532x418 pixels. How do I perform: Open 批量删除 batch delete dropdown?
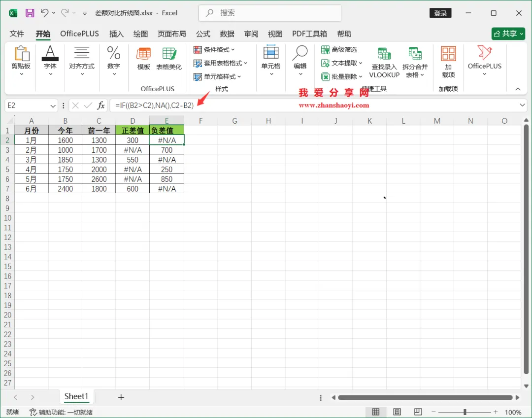(x=342, y=77)
